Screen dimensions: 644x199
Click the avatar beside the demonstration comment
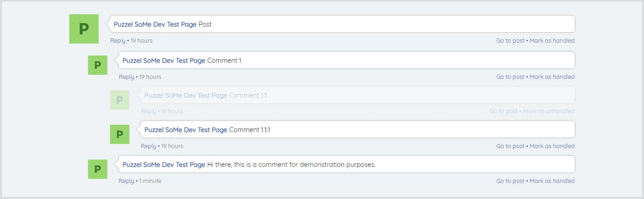coord(97,169)
